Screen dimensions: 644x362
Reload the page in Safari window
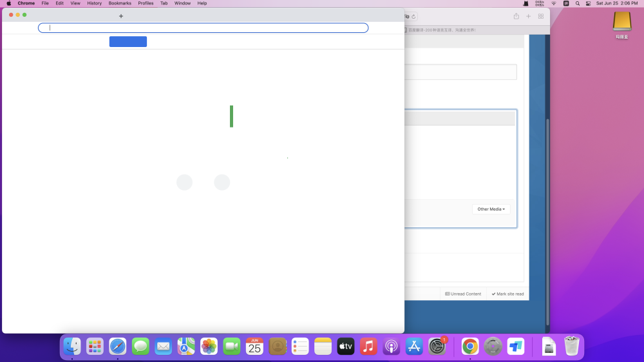413,17
